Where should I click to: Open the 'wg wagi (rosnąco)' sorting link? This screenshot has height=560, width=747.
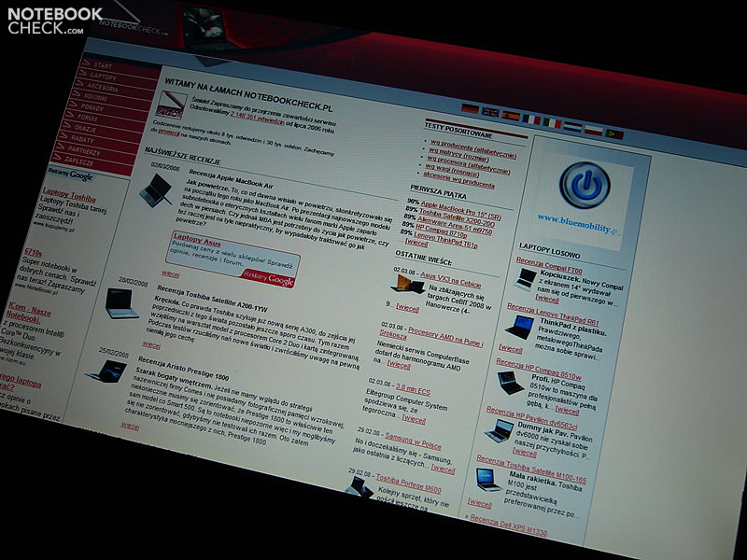pyautogui.click(x=452, y=170)
